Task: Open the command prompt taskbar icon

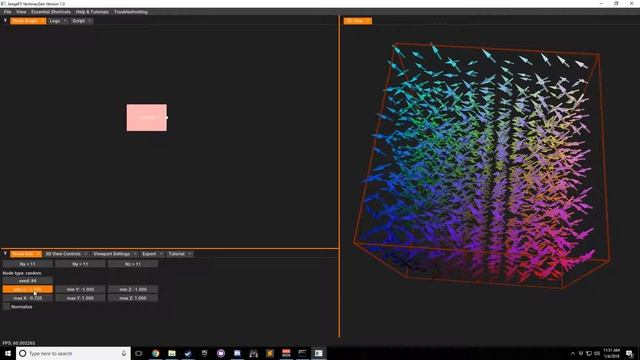Action: click(302, 353)
